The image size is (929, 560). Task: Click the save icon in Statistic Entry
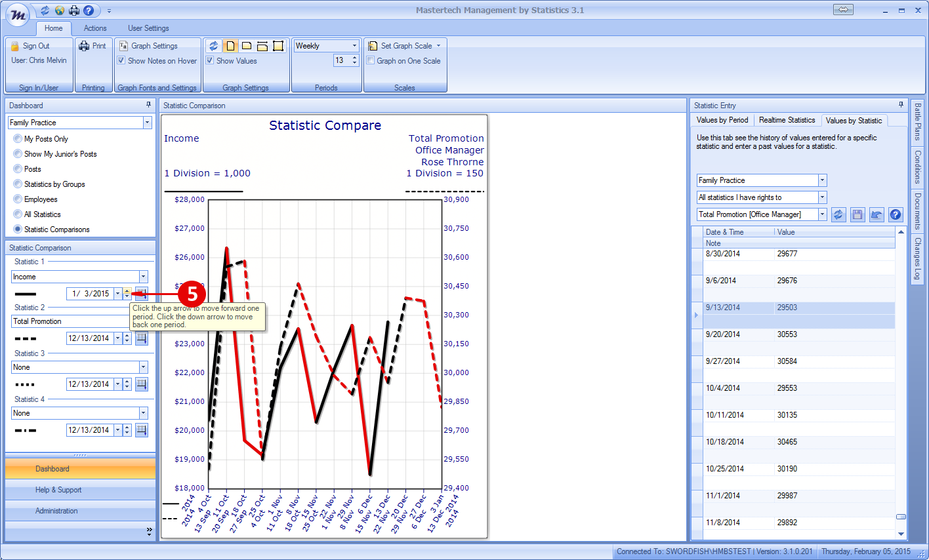click(857, 214)
